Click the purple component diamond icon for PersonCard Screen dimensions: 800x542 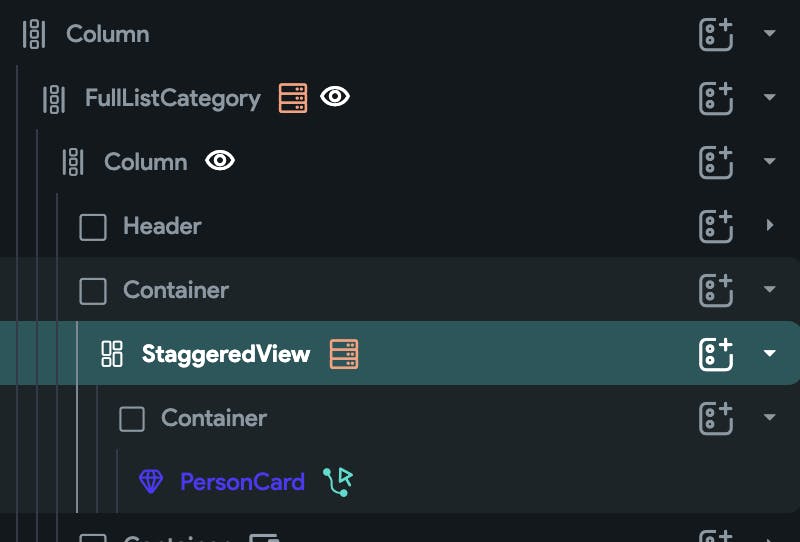coord(151,482)
